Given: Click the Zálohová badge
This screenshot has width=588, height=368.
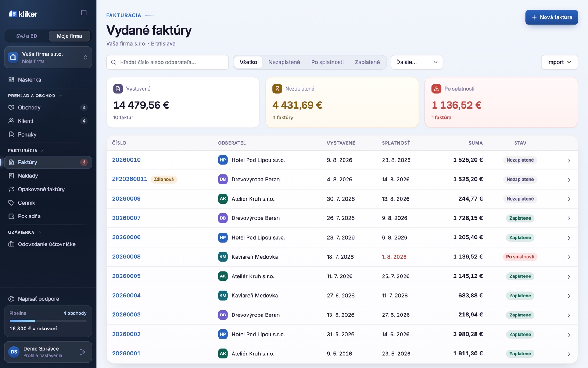Looking at the screenshot, I should 164,180.
